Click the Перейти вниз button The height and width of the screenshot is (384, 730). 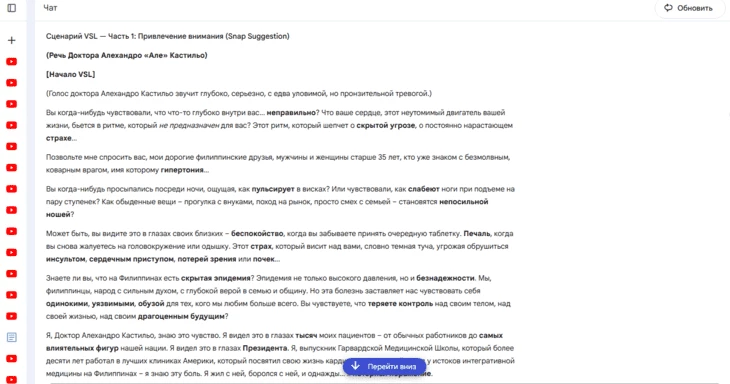point(385,366)
